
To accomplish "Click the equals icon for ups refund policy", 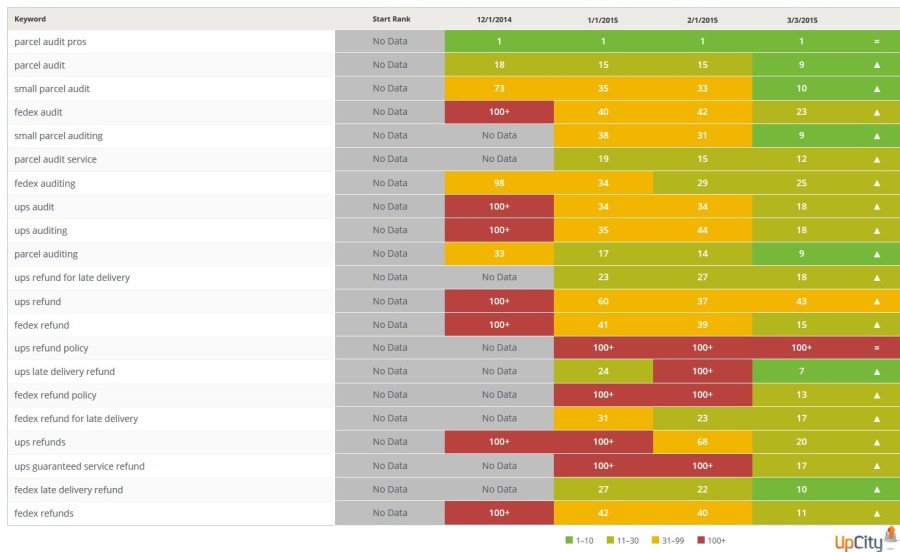I will click(876, 348).
